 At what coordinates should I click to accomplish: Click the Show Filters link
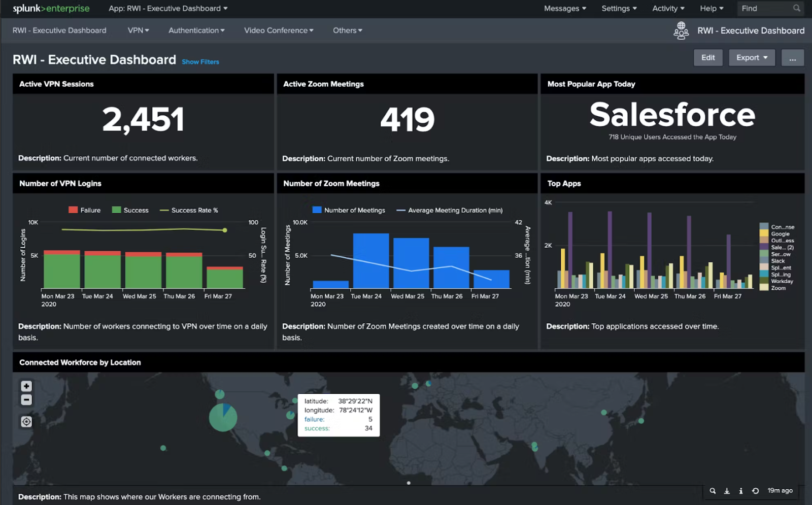coord(200,62)
